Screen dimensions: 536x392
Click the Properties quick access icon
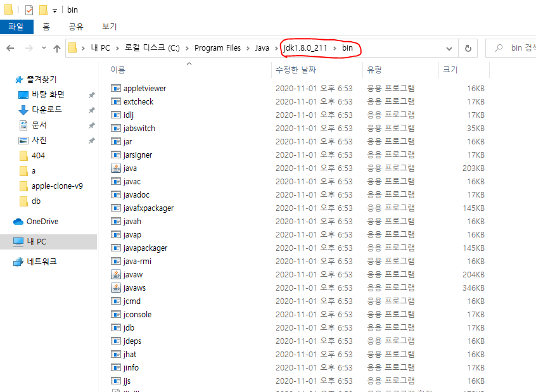click(x=29, y=10)
